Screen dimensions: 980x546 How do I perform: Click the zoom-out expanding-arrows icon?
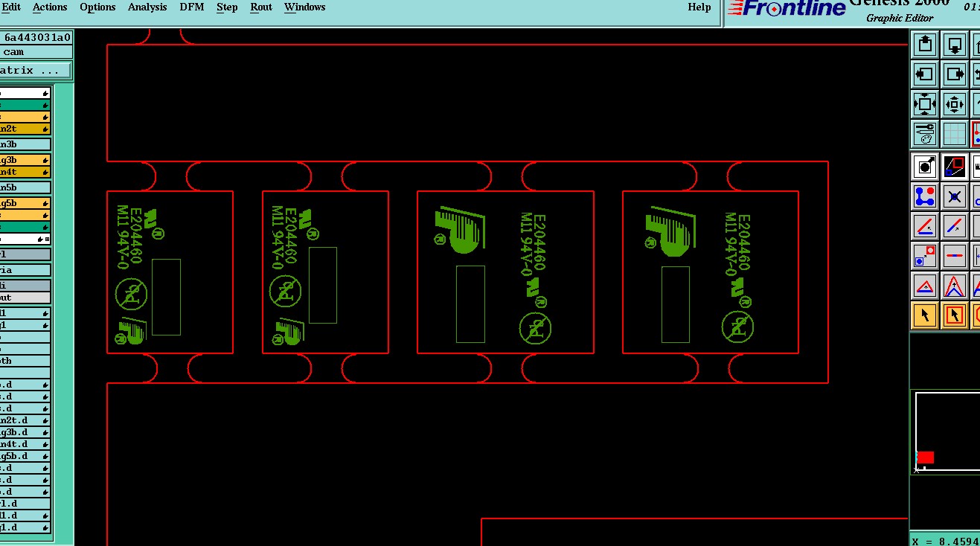point(925,104)
